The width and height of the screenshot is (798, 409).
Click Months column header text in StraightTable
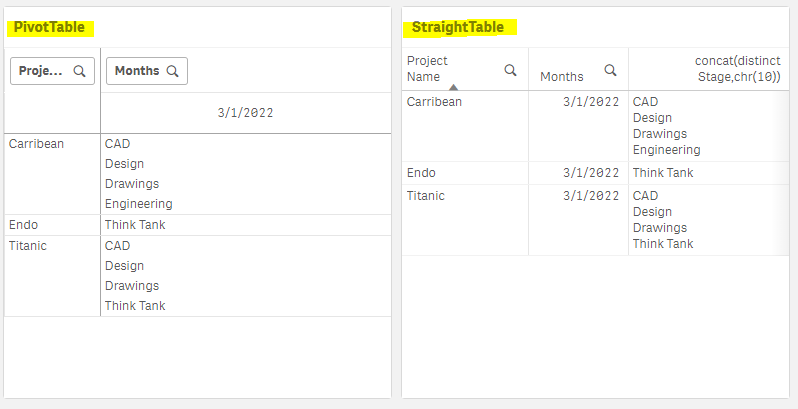[x=562, y=76]
